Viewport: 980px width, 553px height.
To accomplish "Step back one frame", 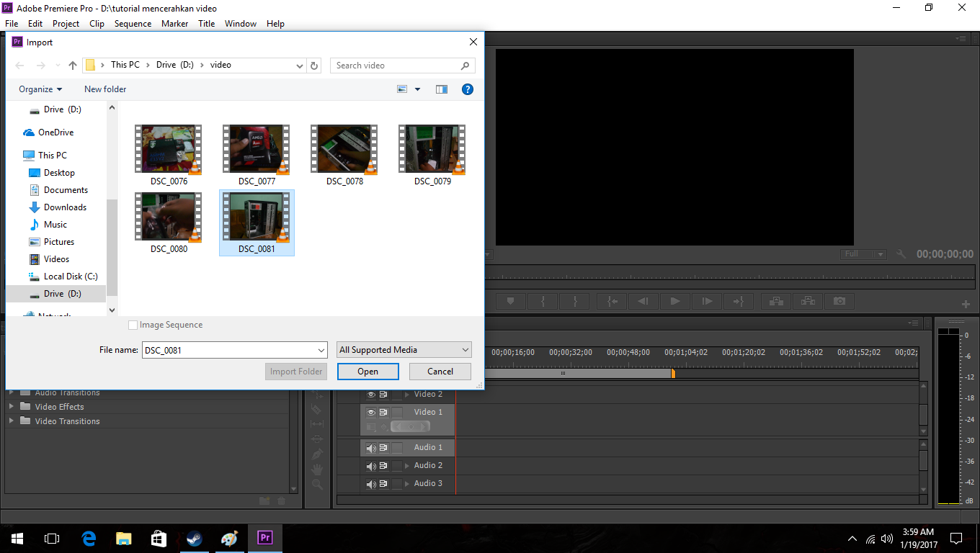I will pos(643,302).
